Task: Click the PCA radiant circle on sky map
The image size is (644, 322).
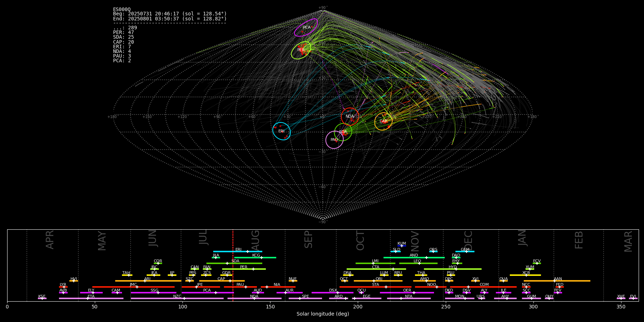Action: pos(306,28)
